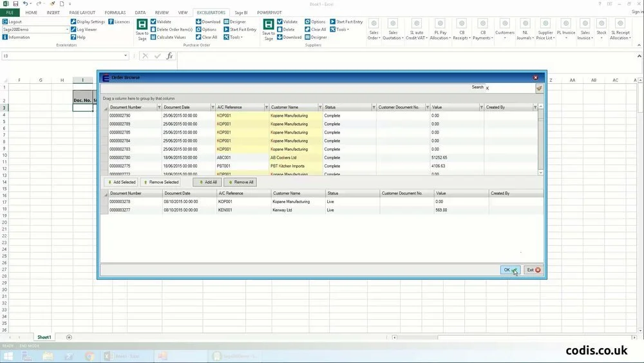Open Tools dropdown in Suppliers group

coord(339,30)
